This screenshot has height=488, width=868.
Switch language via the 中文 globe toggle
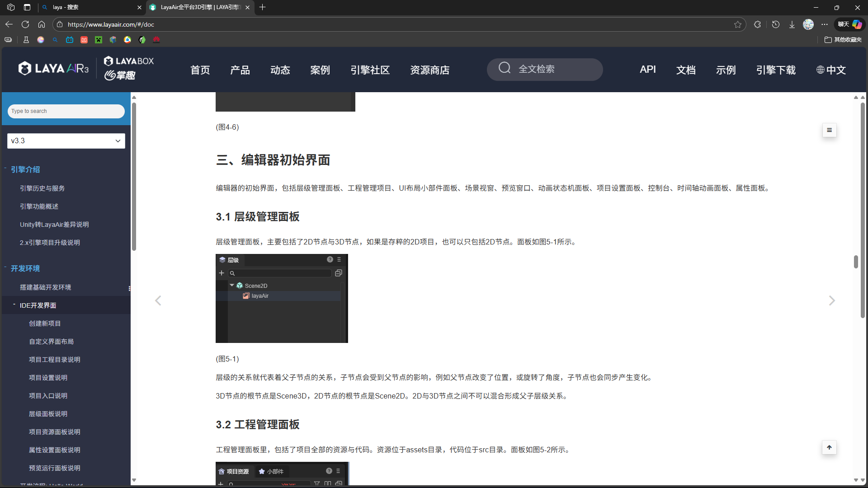click(831, 70)
